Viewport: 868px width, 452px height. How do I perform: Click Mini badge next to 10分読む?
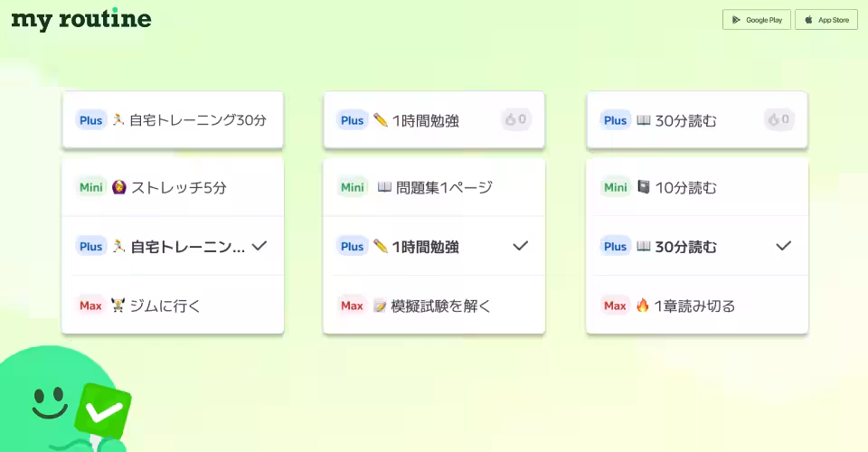click(x=615, y=187)
